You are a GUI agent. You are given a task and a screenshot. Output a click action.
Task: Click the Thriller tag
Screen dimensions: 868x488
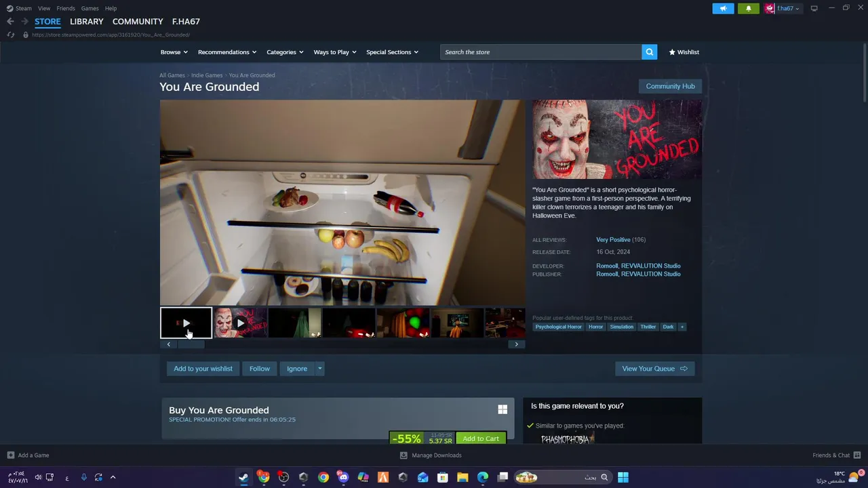648,327
